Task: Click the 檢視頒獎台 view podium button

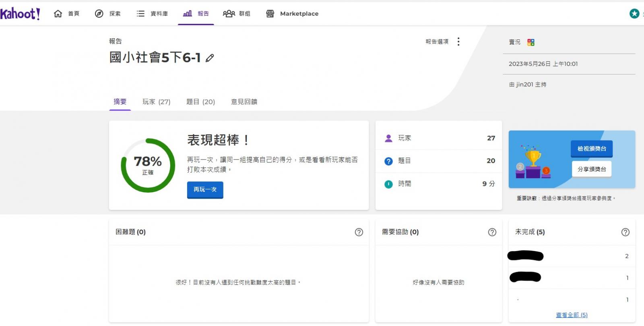Action: tap(591, 149)
